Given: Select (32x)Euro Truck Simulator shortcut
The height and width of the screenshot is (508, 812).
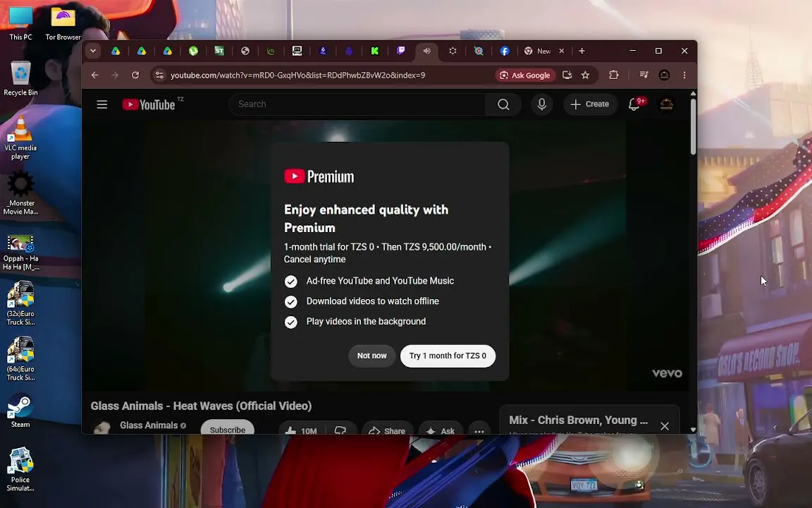Looking at the screenshot, I should point(20,304).
